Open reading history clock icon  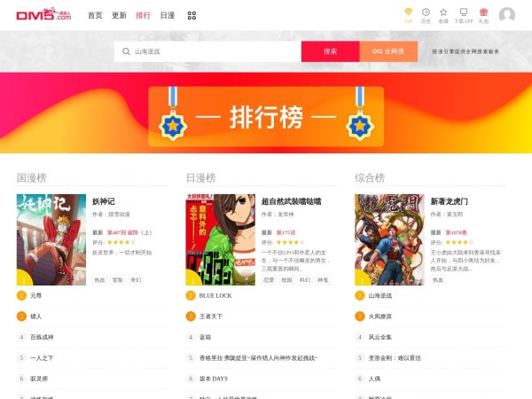tap(426, 14)
